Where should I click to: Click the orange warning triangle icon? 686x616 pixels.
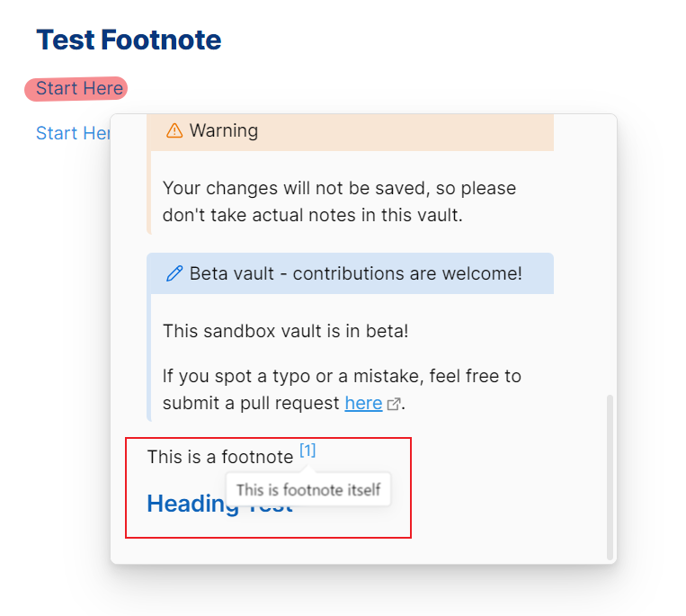[174, 131]
